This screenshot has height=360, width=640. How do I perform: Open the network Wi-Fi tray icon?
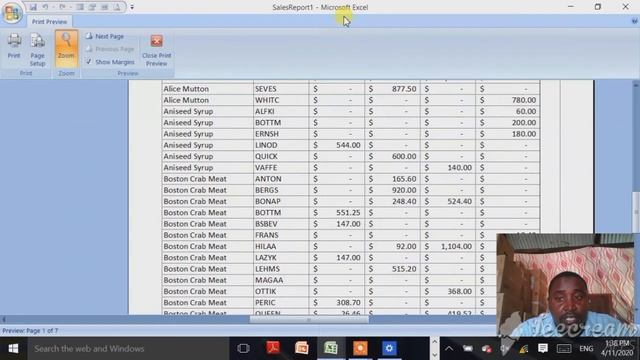pyautogui.click(x=524, y=349)
